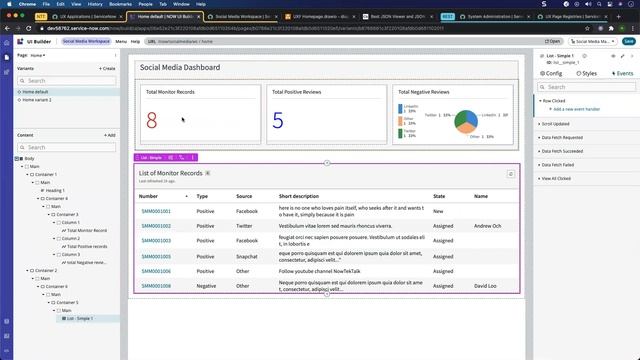The image size is (640, 360).
Task: Open Chrome extensions puzzle icon
Action: click(x=611, y=28)
